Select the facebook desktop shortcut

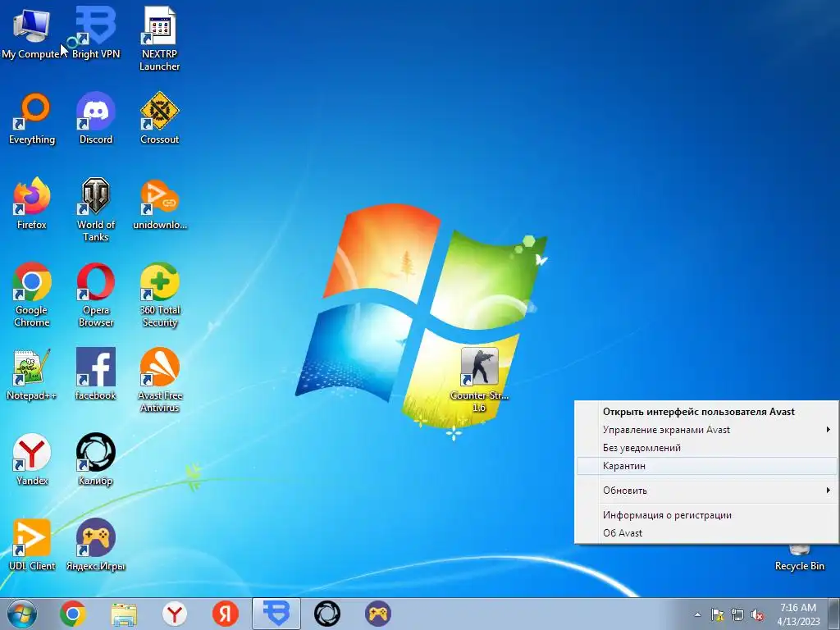[x=96, y=375]
